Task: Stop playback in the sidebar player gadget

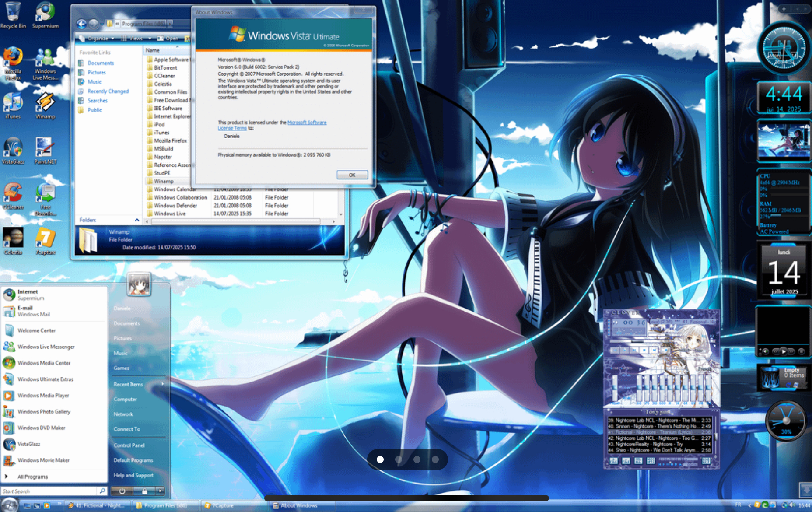Action: 801,351
